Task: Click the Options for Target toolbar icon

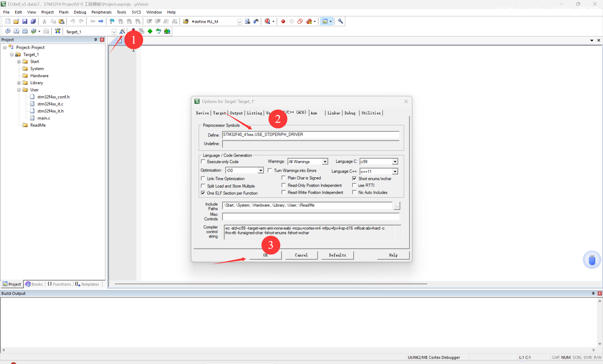Action: (x=122, y=31)
